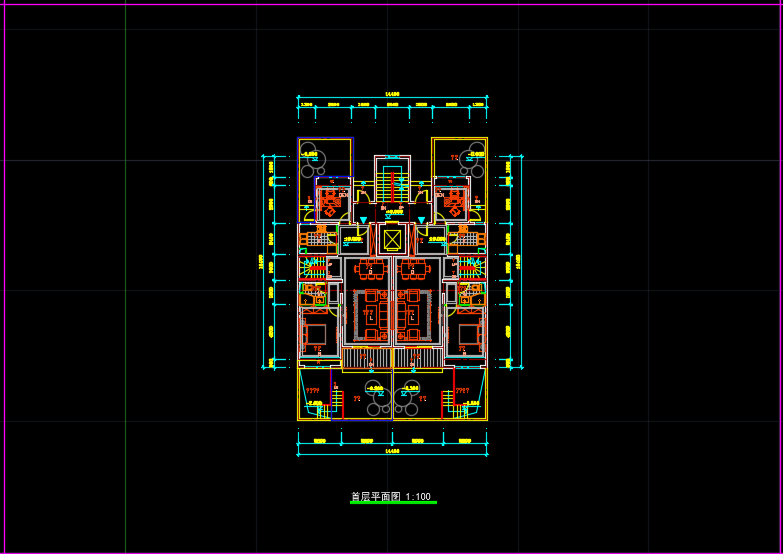783x554 pixels.
Task: Select the left front yard exterior steps
Action: pos(331,404)
